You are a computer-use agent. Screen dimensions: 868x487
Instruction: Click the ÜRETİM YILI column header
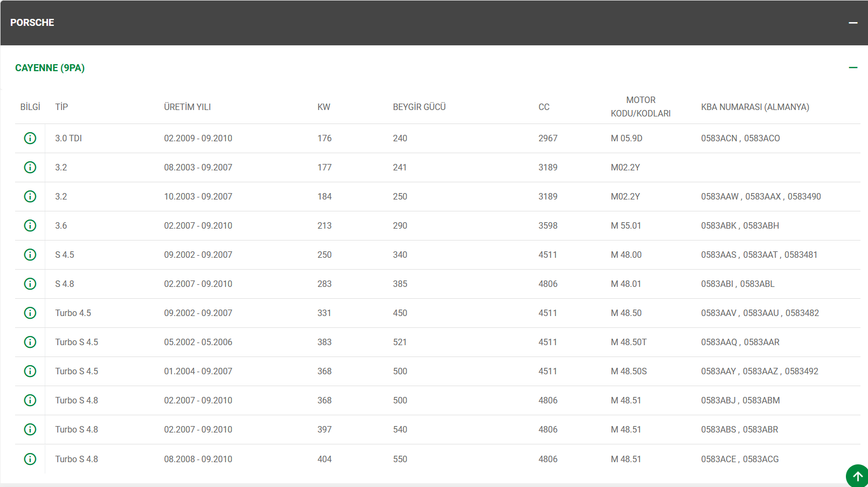187,107
